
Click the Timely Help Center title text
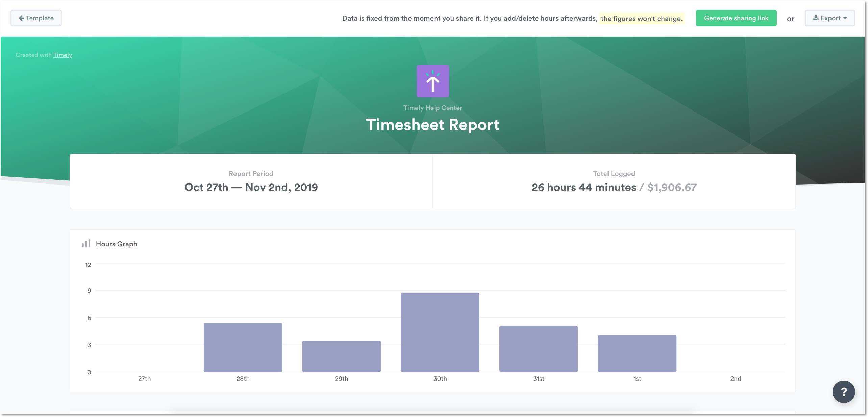click(x=433, y=108)
